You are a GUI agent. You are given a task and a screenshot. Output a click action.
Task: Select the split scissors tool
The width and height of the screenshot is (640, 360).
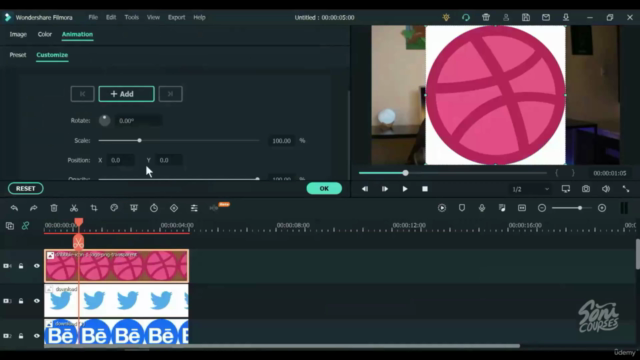point(74,208)
